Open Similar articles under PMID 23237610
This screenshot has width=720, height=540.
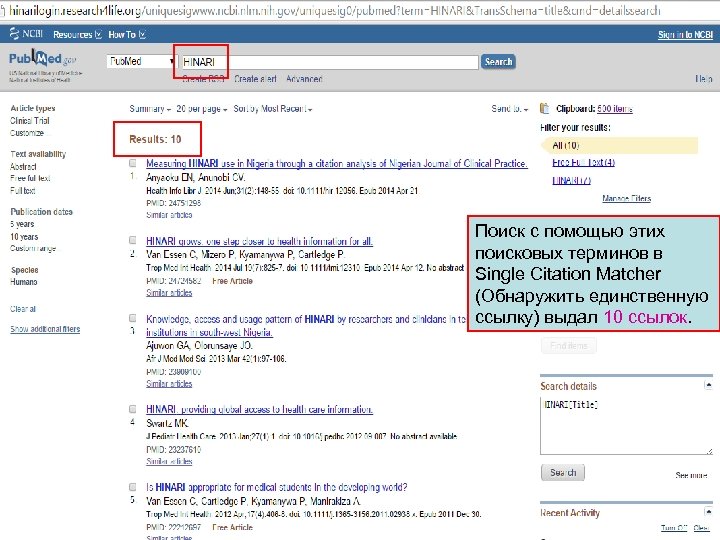click(x=169, y=461)
